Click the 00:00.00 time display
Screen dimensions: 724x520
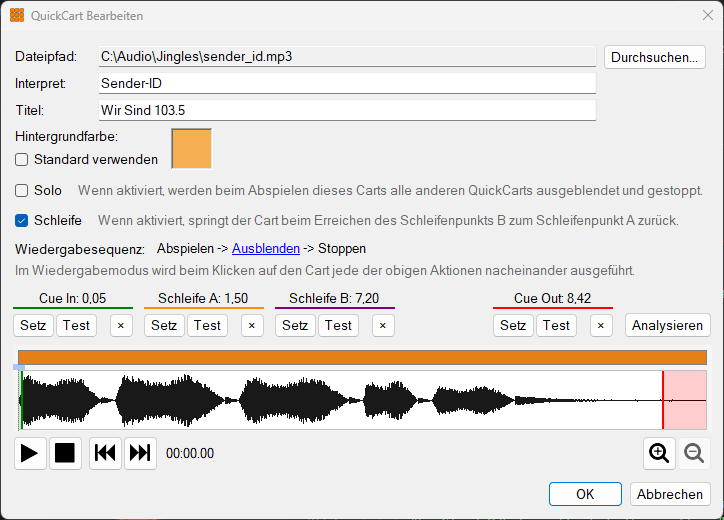point(190,453)
